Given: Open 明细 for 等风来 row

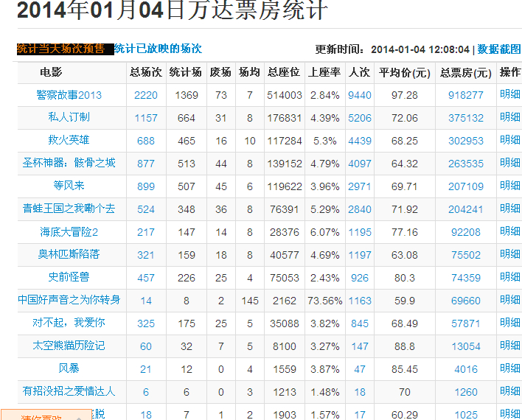Looking at the screenshot, I should pos(510,186).
